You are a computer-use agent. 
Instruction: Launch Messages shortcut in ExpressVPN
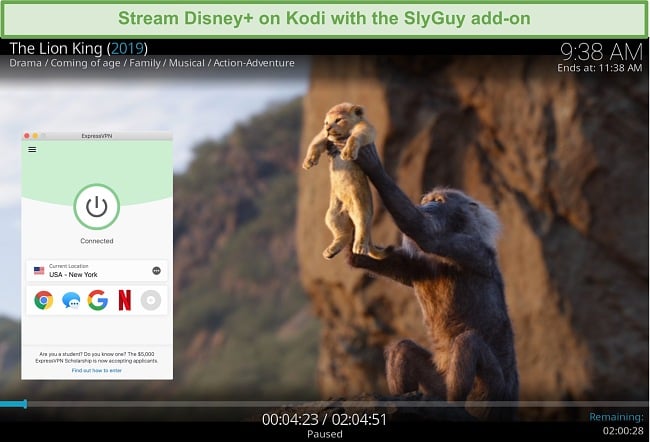71,300
